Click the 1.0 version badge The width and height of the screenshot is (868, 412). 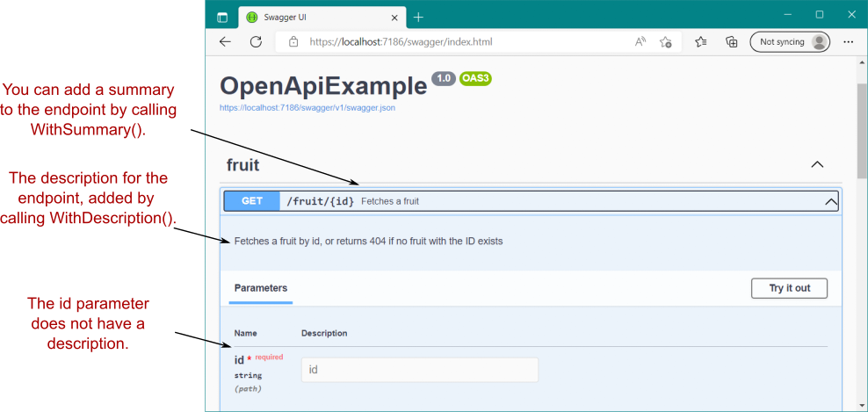pyautogui.click(x=444, y=79)
